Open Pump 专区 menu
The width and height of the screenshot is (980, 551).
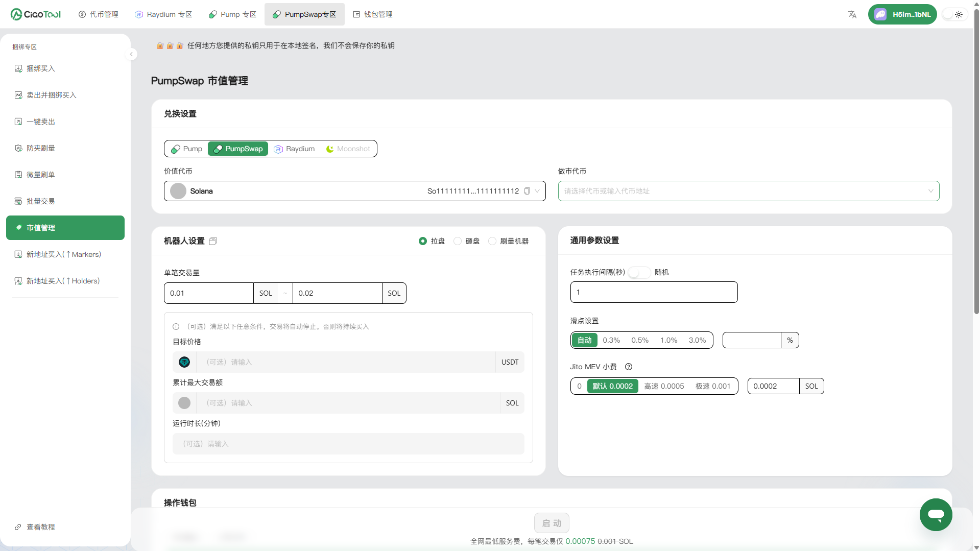(232, 14)
